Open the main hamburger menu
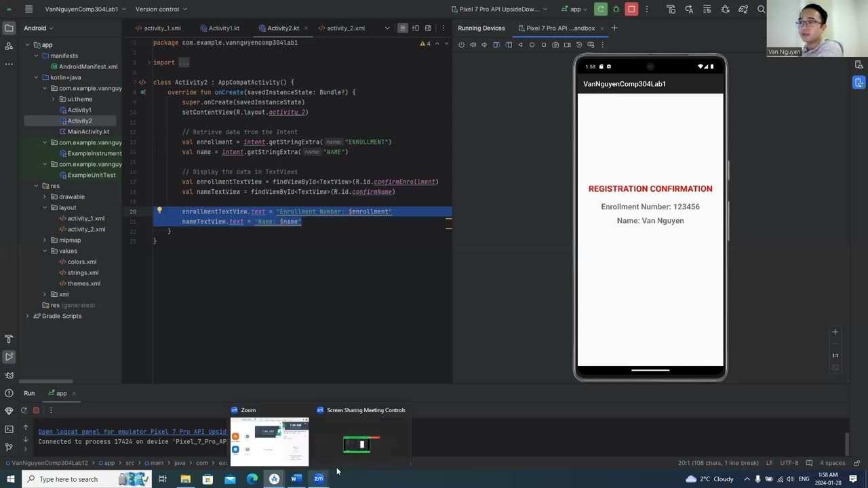Image resolution: width=868 pixels, height=488 pixels. point(28,9)
